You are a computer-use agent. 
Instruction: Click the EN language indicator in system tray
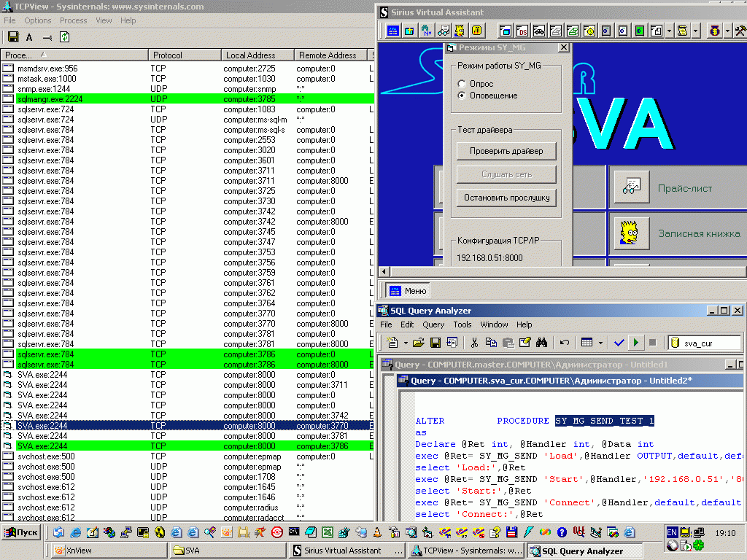pyautogui.click(x=672, y=532)
